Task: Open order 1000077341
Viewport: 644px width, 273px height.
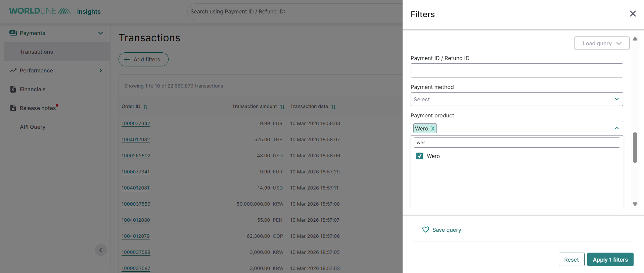Action: [135, 172]
